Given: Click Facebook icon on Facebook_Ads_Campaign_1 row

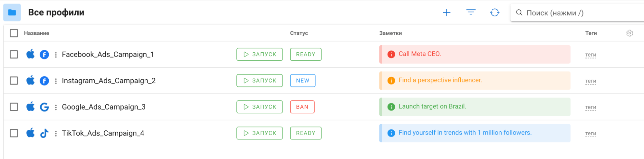Looking at the screenshot, I should click(44, 55).
